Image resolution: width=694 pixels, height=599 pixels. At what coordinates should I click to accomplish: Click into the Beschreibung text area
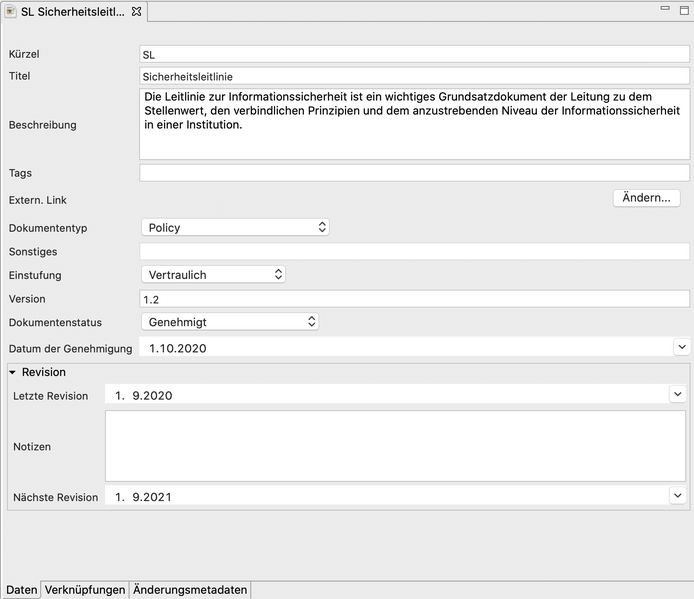point(414,124)
